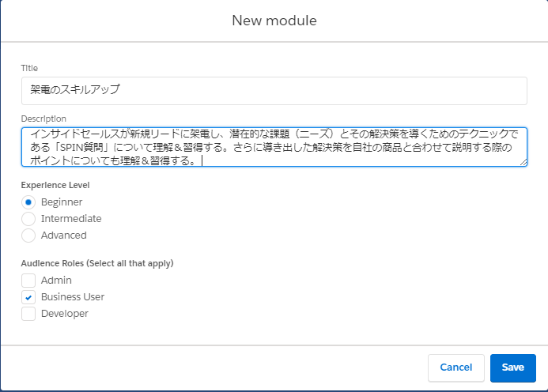Enable the Admin audience role checkbox

[x=29, y=280]
